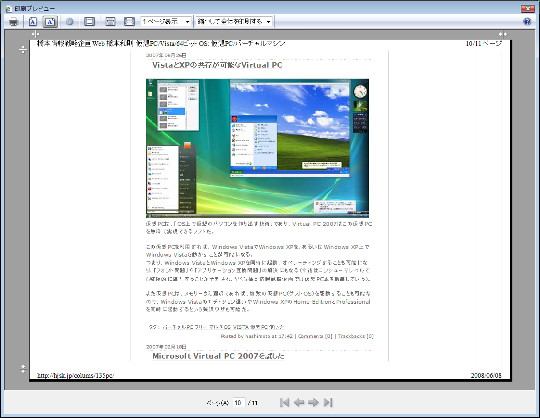The width and height of the screenshot is (540, 418).
Task: Click the heading 'Microsoft Virtual PC 2007を試した'
Action: point(218,356)
